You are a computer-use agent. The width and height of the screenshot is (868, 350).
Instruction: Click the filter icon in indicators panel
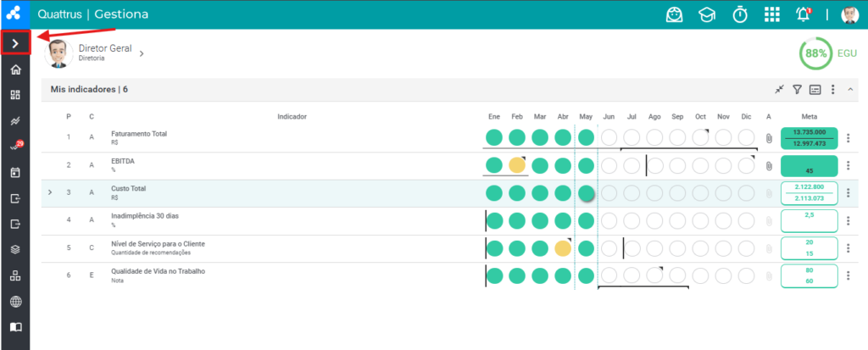pos(797,89)
